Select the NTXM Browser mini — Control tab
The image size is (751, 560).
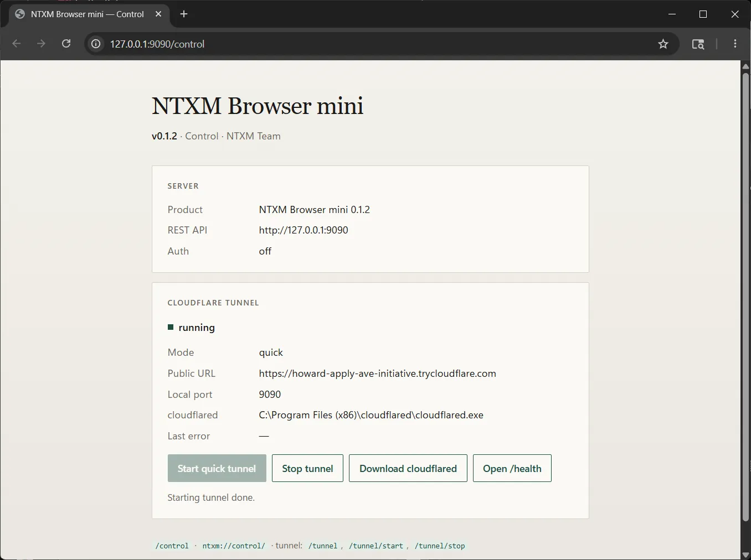coord(89,14)
